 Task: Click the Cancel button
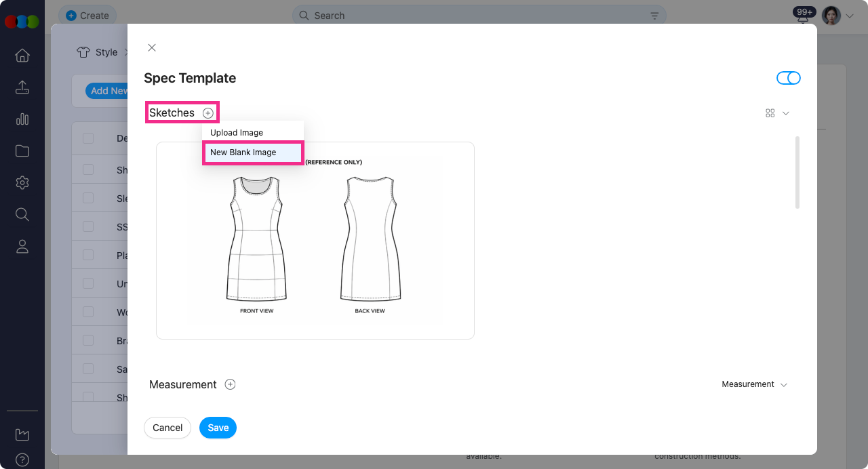[167, 428]
